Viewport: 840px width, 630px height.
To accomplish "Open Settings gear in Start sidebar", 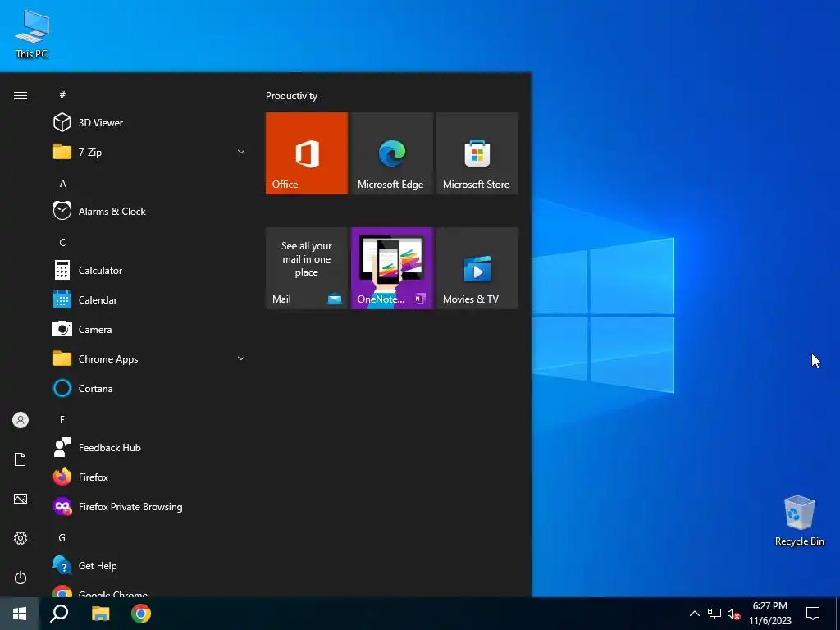I will click(21, 538).
